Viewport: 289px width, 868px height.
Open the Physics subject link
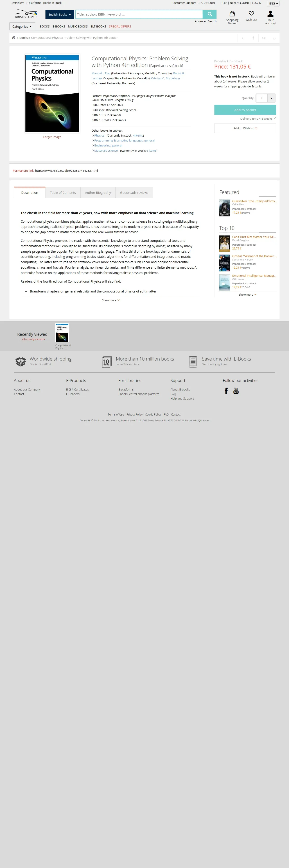click(99, 135)
